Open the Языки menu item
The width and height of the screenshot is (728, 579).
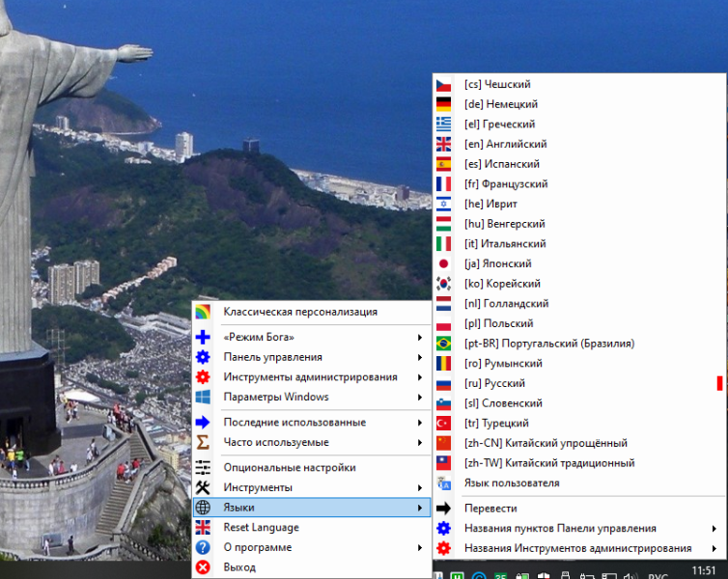click(312, 508)
